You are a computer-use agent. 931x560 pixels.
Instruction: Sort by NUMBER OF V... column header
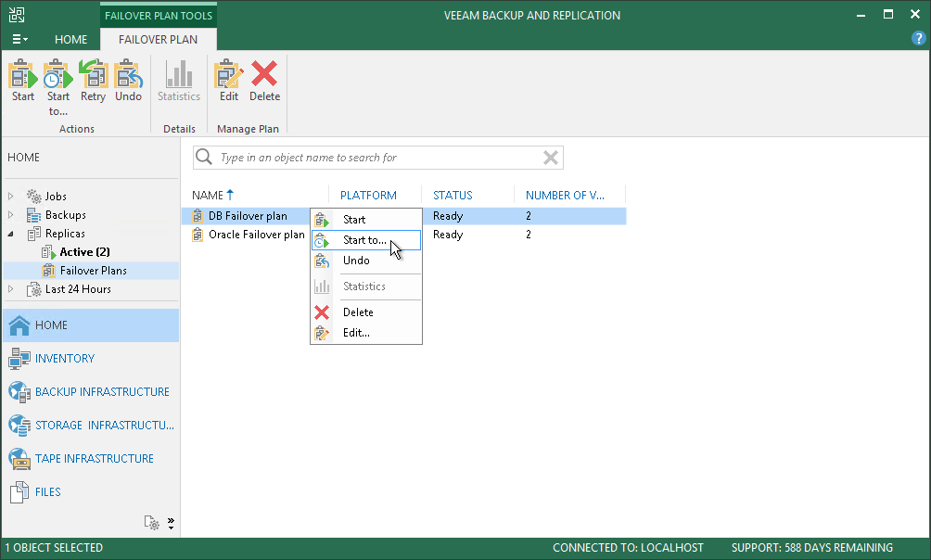565,196
